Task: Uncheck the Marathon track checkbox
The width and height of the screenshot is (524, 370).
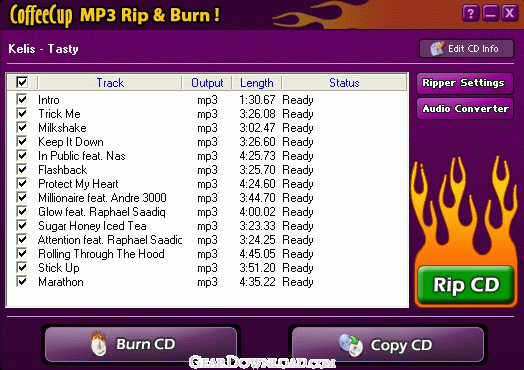Action: [x=22, y=281]
